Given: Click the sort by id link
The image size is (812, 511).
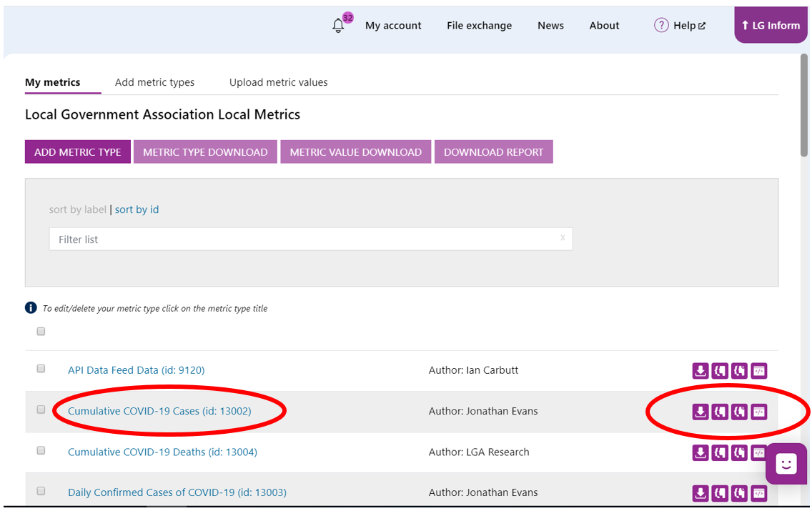Looking at the screenshot, I should (x=137, y=209).
